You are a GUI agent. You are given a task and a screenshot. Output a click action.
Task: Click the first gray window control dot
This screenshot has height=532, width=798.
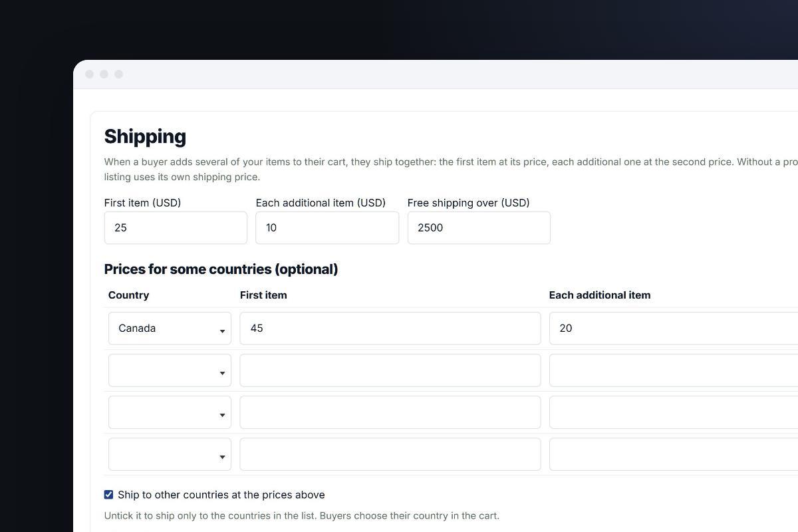pyautogui.click(x=90, y=74)
